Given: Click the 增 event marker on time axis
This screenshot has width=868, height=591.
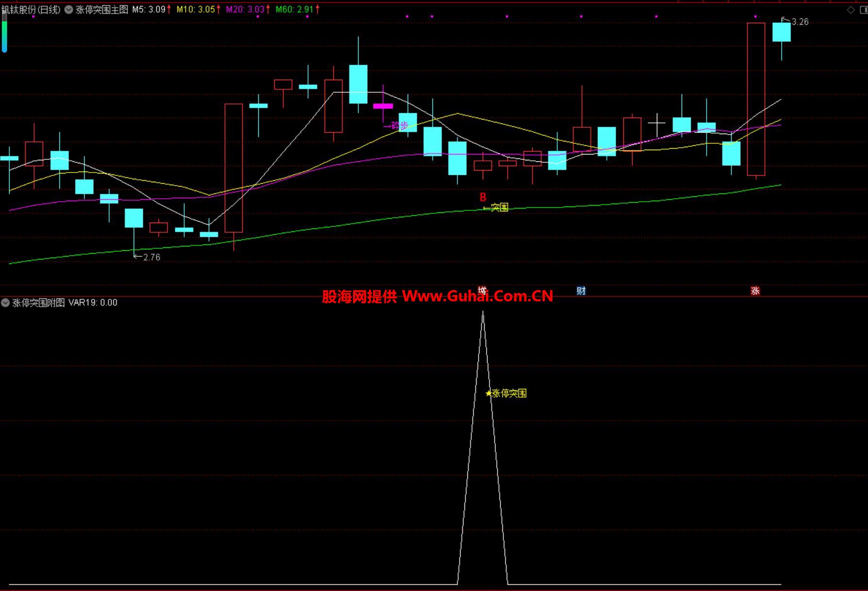Looking at the screenshot, I should pos(482,290).
